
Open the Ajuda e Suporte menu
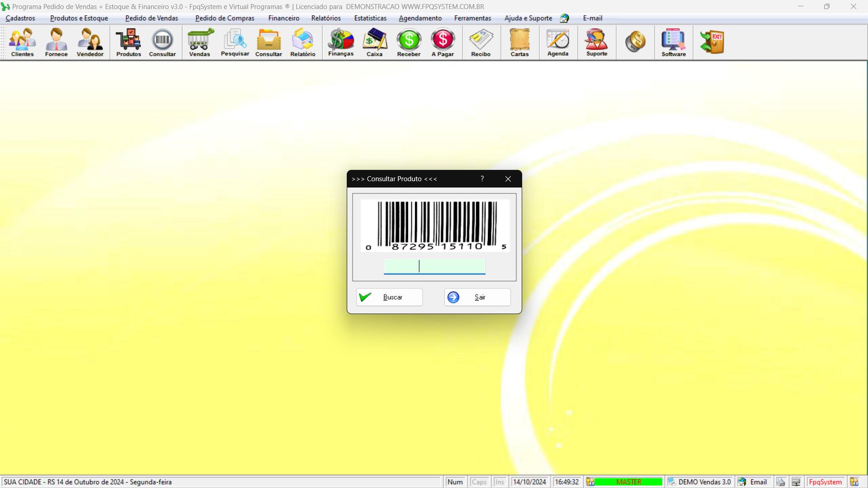528,18
